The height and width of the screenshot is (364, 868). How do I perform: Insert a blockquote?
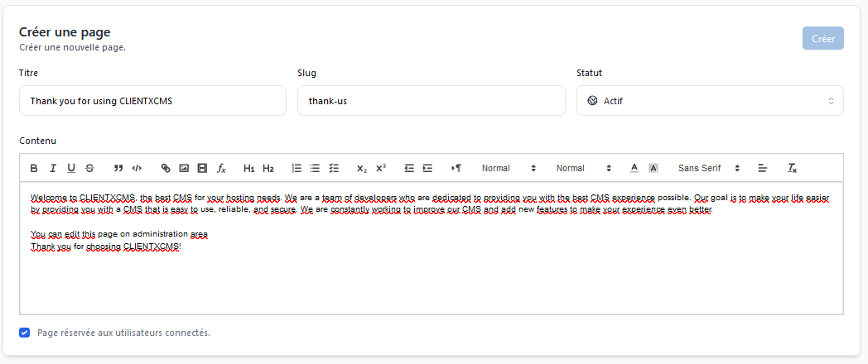pos(118,168)
